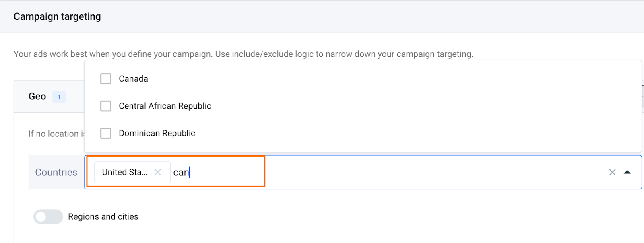This screenshot has width=644, height=243.
Task: Switch to the Geo tab
Action: [x=36, y=96]
